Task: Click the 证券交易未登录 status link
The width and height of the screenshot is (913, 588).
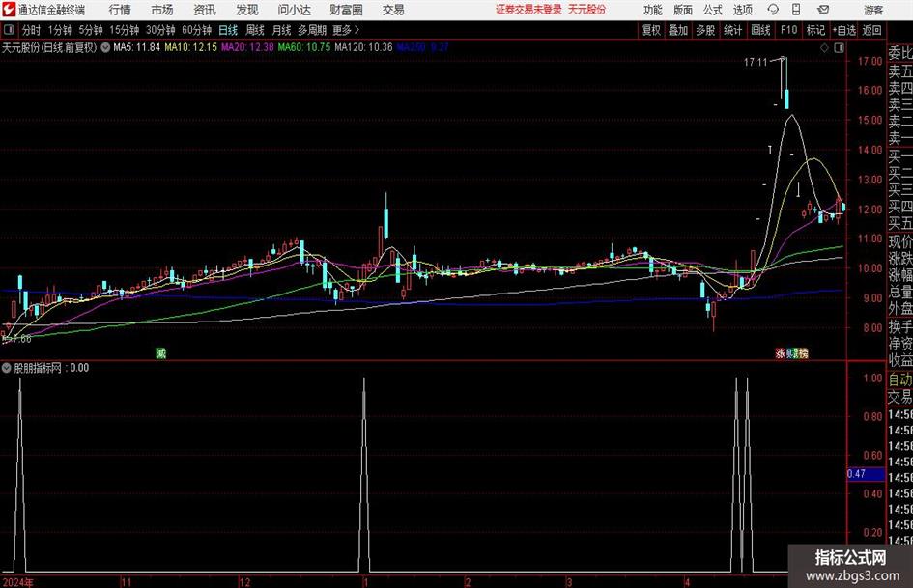Action: point(528,10)
